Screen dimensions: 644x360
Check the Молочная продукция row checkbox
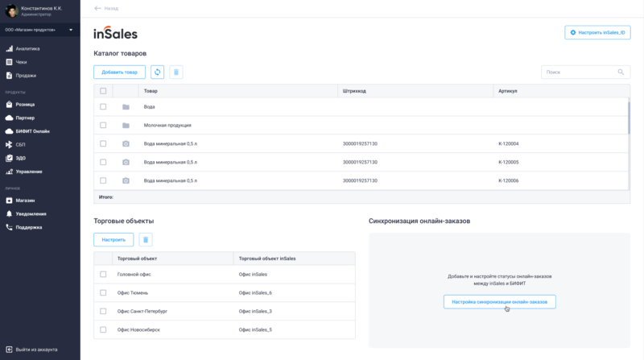[x=103, y=126]
